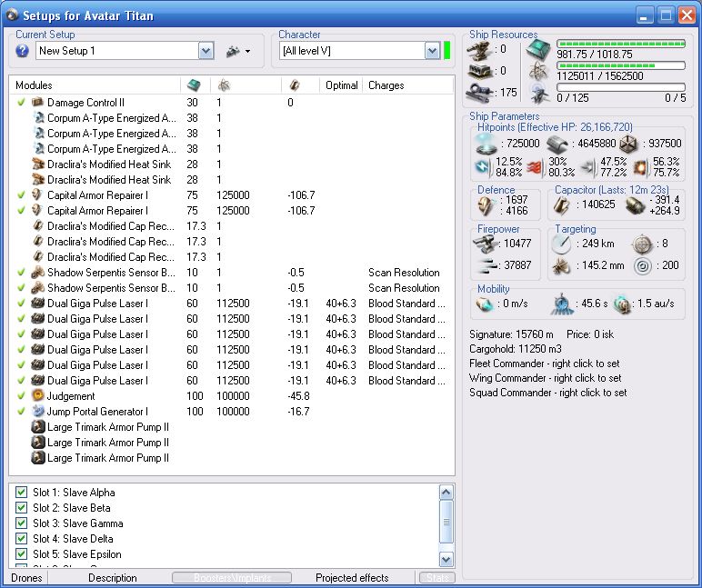
Task: Toggle Slot 5: Slave Epsilon checkbox
Action: 22,554
